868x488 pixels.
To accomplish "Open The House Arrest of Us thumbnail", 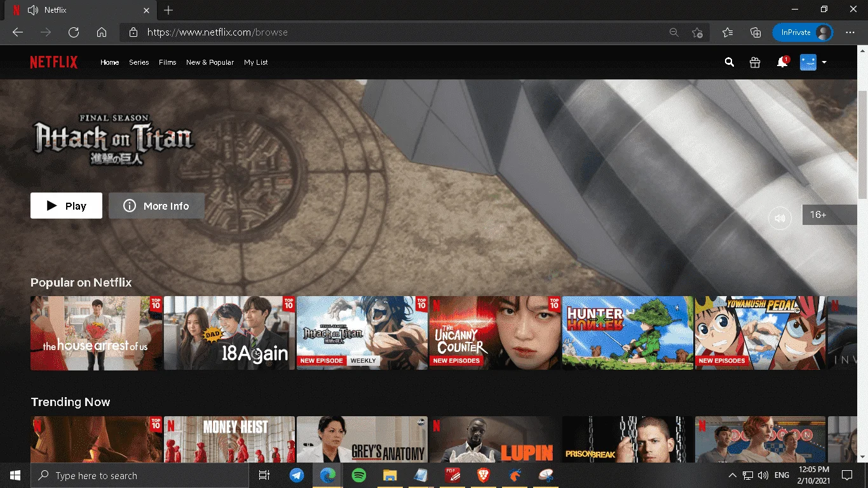I will [x=96, y=333].
